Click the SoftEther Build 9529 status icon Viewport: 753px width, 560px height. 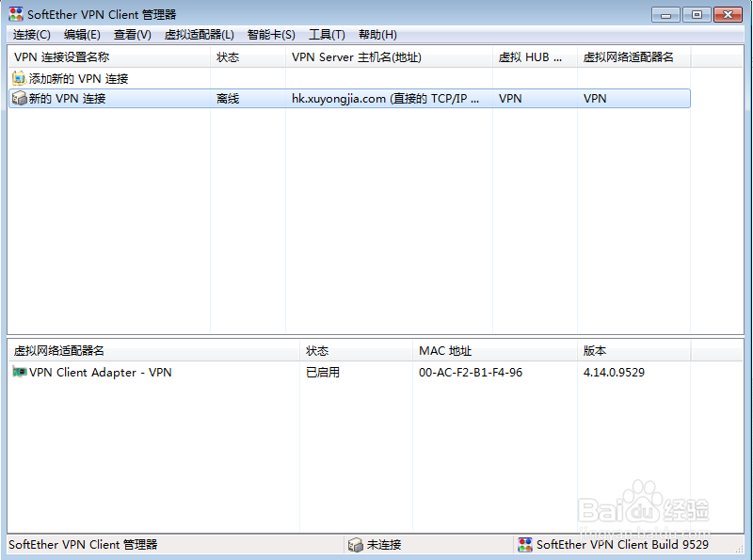click(x=525, y=545)
